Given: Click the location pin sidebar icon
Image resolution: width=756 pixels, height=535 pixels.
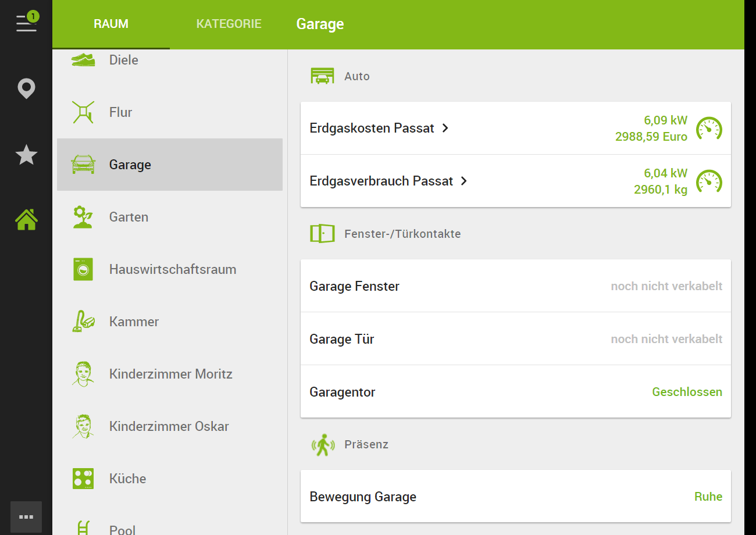Looking at the screenshot, I should (26, 89).
